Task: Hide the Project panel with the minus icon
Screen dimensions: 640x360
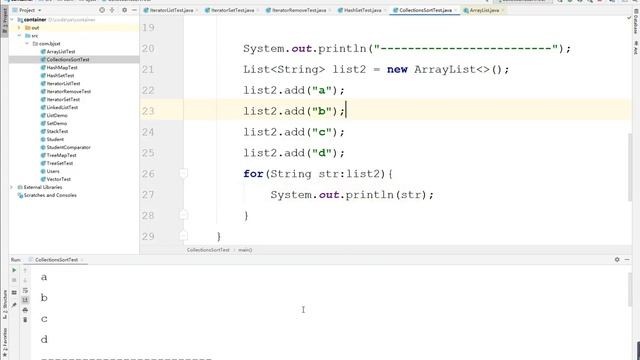Action: (x=134, y=10)
